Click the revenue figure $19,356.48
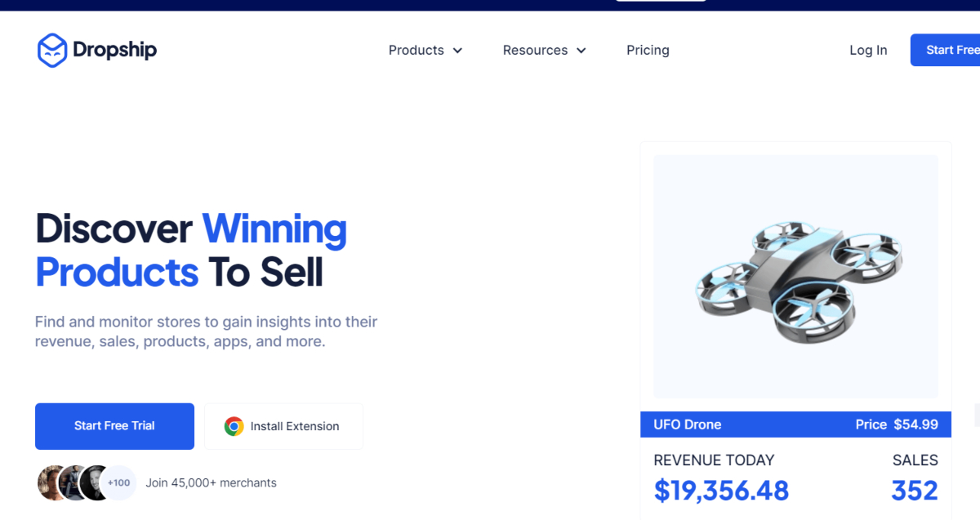The height and width of the screenshot is (520, 980). (721, 490)
